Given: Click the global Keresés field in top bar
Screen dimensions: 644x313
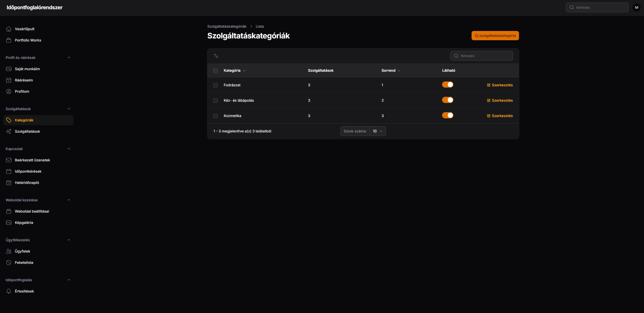Looking at the screenshot, I should (x=597, y=7).
